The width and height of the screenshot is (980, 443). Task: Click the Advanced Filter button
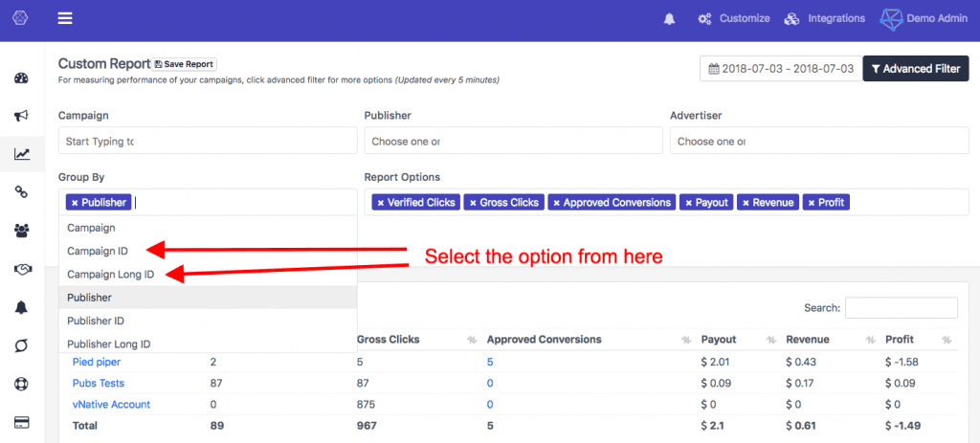[915, 69]
